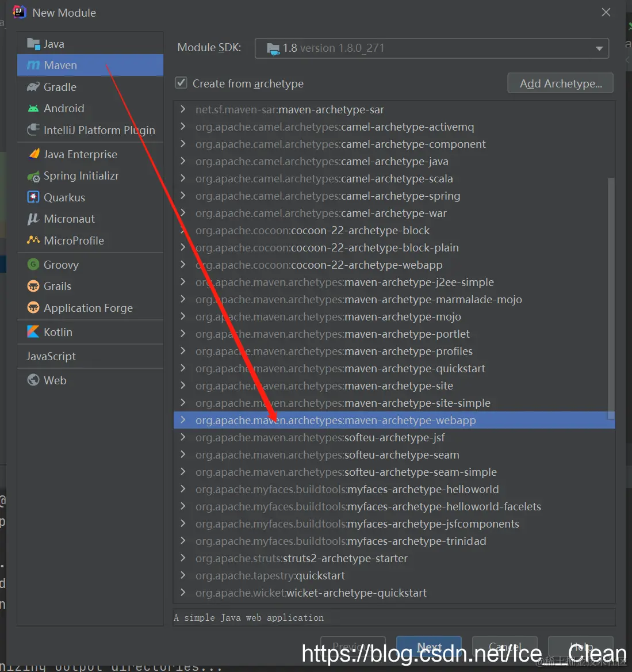632x672 pixels.
Task: Click the Kotlin logo icon
Action: (33, 332)
